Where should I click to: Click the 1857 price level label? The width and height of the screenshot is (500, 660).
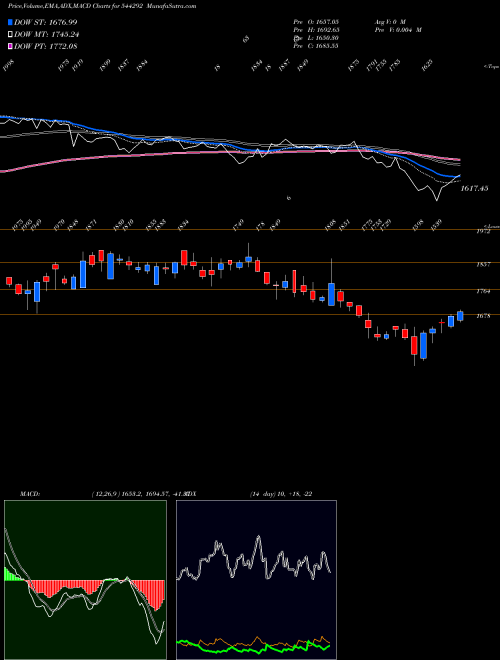483,264
